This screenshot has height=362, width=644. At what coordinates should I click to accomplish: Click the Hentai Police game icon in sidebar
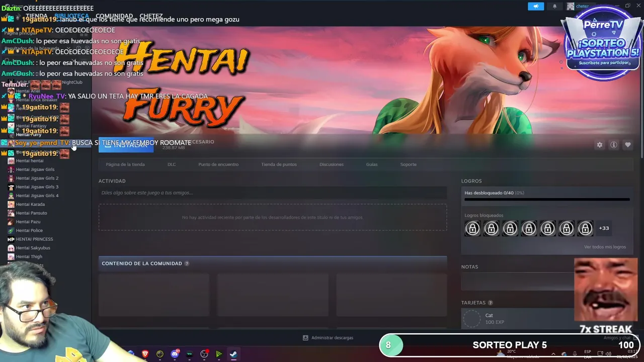11,230
